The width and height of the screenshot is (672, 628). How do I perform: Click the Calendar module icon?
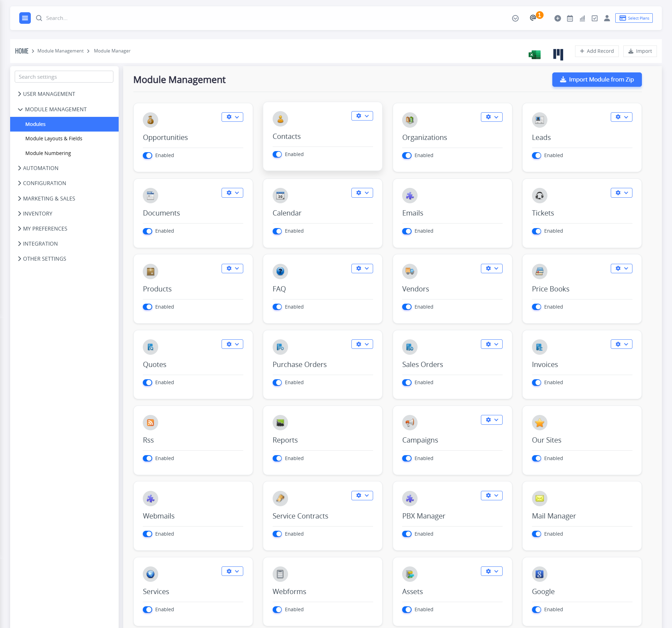click(280, 196)
